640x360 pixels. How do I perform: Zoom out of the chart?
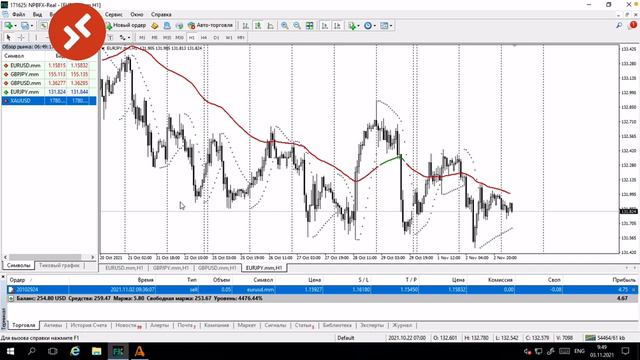[x=297, y=26]
